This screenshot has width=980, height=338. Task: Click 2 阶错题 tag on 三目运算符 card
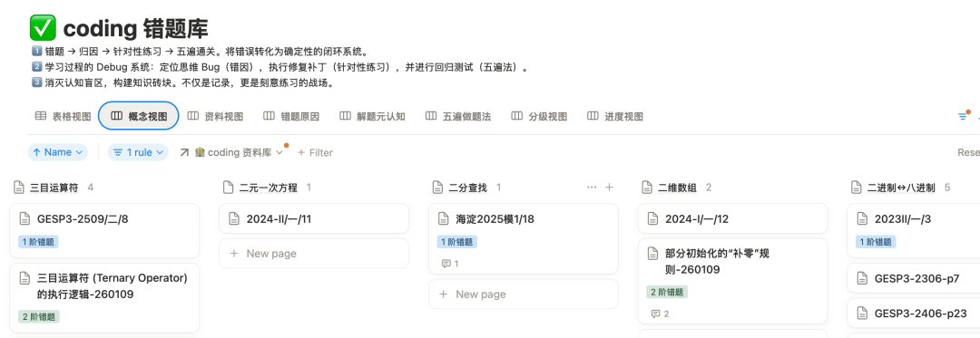[39, 316]
